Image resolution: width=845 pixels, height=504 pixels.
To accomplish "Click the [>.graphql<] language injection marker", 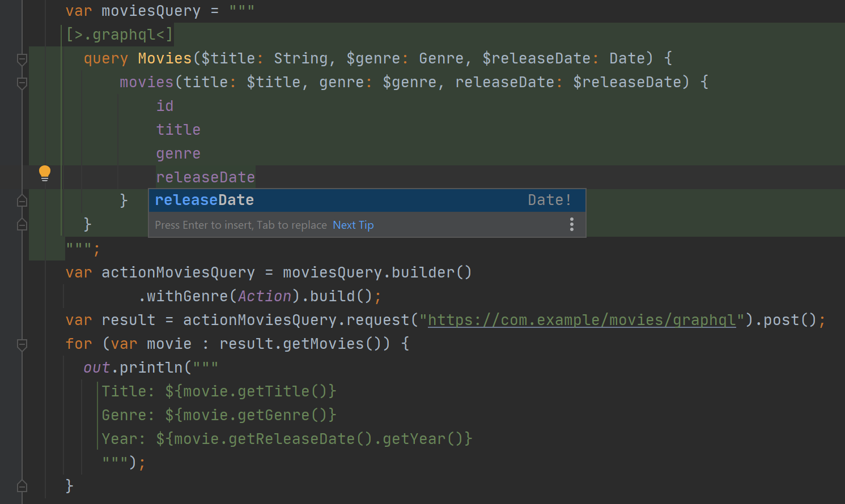I will coord(120,35).
